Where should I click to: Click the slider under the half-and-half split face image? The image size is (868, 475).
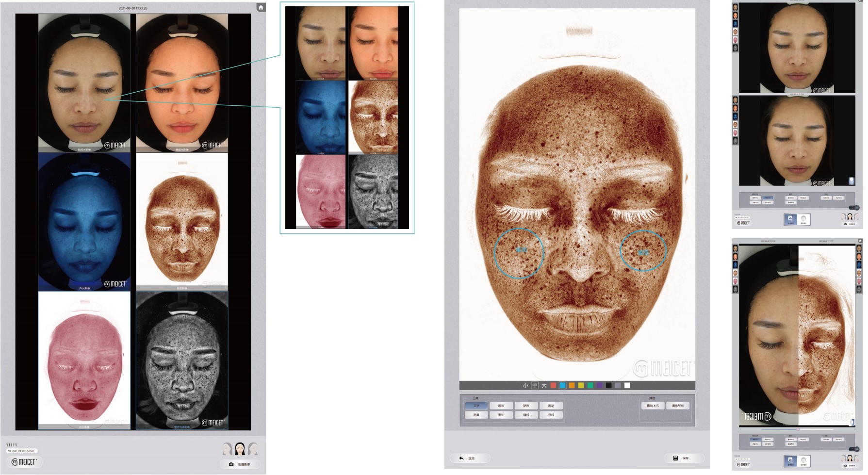pyautogui.click(x=797, y=429)
